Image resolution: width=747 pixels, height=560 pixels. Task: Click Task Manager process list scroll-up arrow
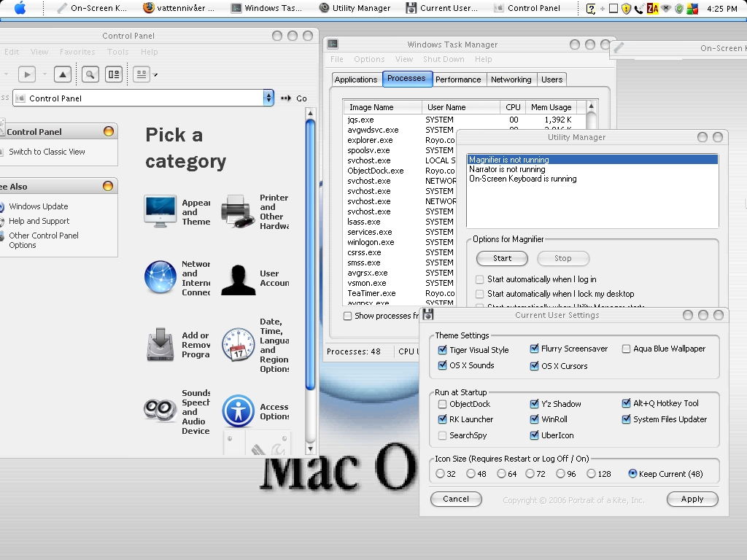point(591,106)
